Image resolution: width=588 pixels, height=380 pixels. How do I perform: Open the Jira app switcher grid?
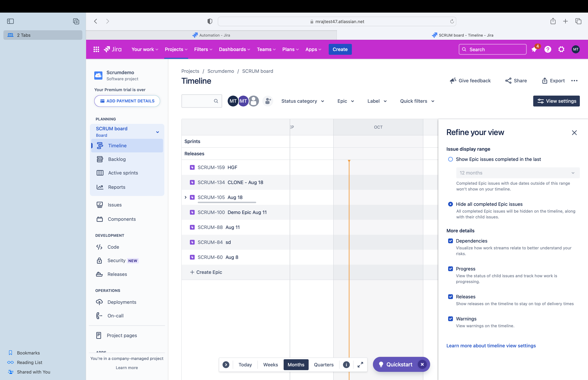96,49
